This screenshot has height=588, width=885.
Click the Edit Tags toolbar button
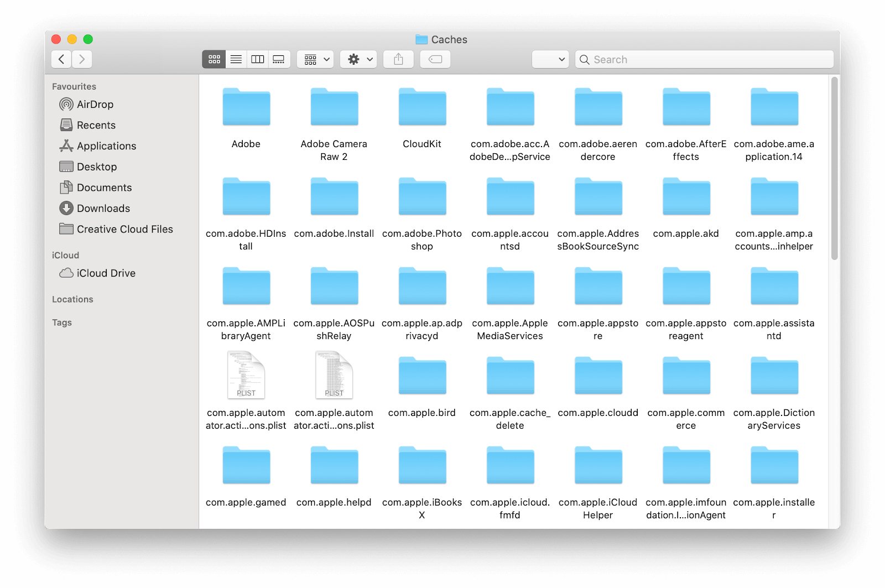[435, 59]
